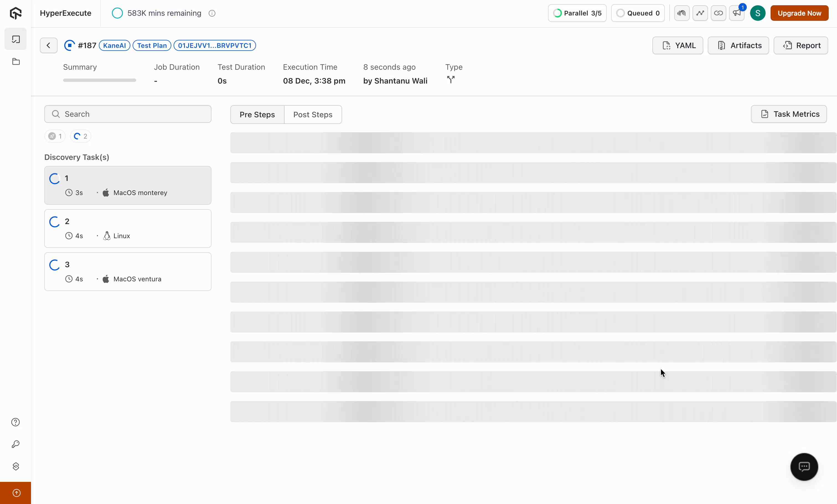Open the Jobs sidebar icon

click(x=15, y=39)
